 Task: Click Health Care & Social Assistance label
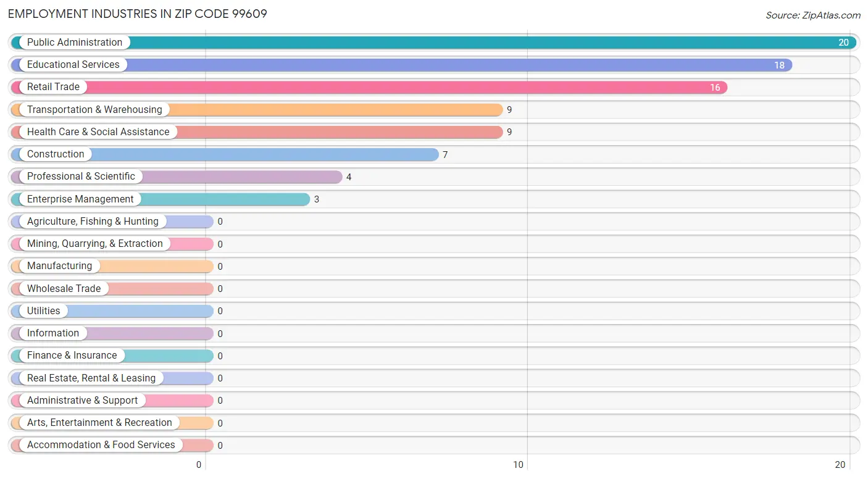[x=98, y=132]
